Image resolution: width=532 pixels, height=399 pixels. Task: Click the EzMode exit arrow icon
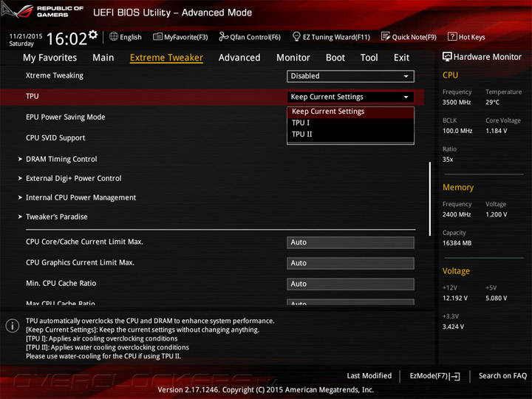(456, 376)
